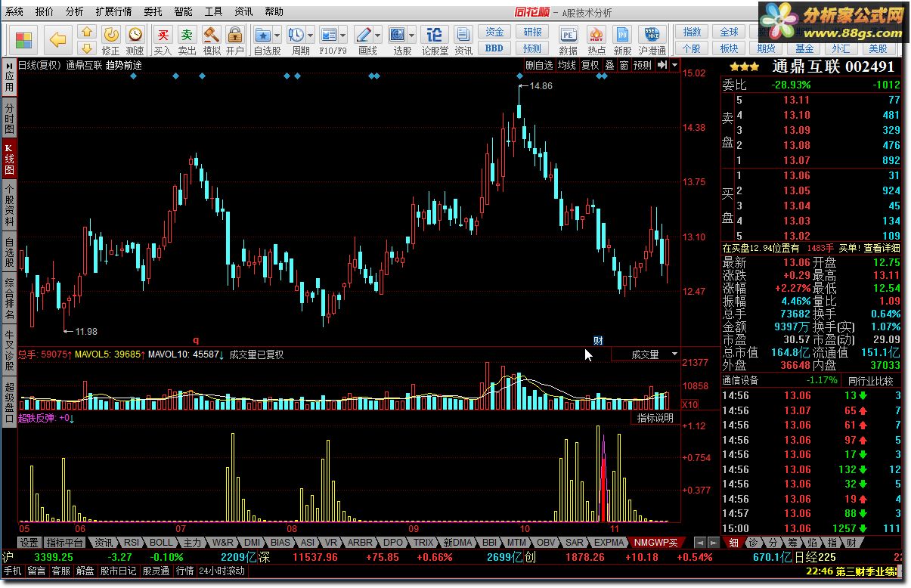Select the SAR indicator tab

click(x=575, y=543)
